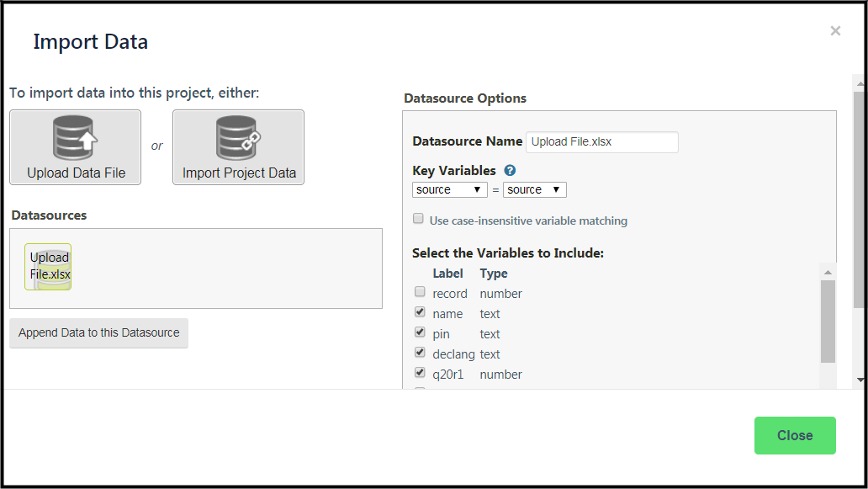Click the variables list scroll up arrow
Image resolution: width=868 pixels, height=489 pixels.
click(828, 272)
